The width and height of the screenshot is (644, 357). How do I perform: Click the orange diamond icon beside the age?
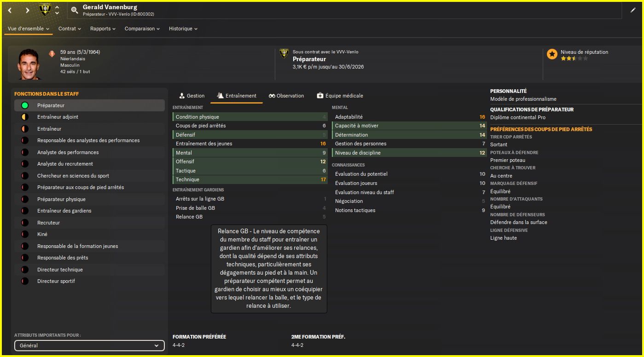[x=52, y=53]
